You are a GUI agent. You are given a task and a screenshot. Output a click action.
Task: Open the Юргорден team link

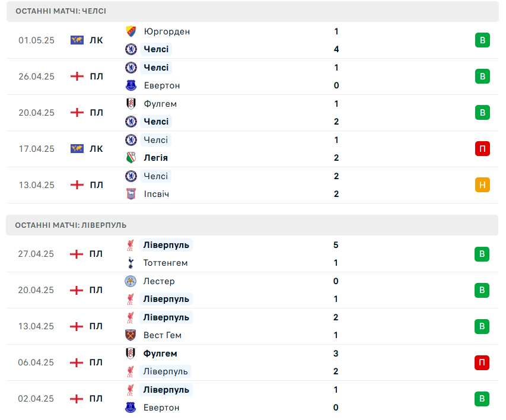pos(167,31)
